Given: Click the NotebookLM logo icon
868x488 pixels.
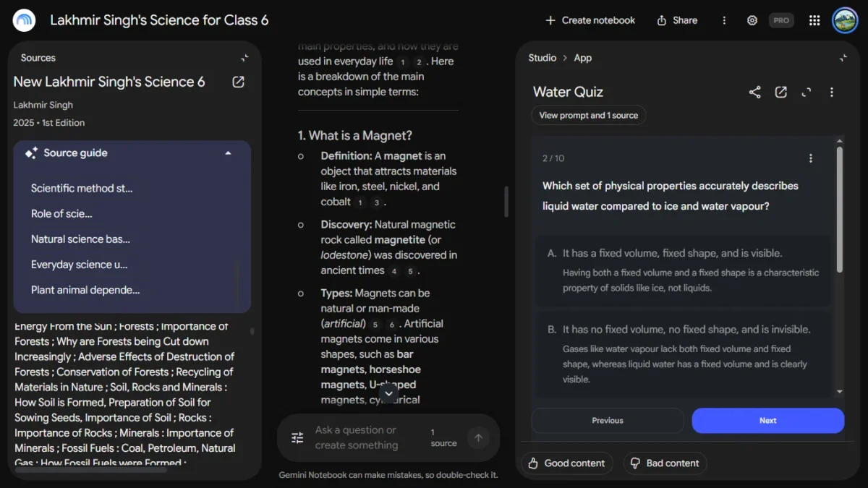Looking at the screenshot, I should point(25,20).
